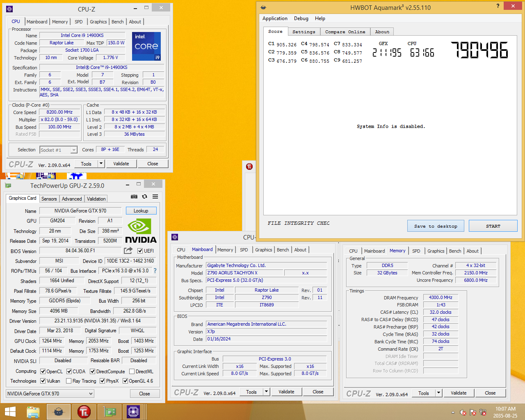Open the Windows Start button
The width and height of the screenshot is (525, 420).
10,412
